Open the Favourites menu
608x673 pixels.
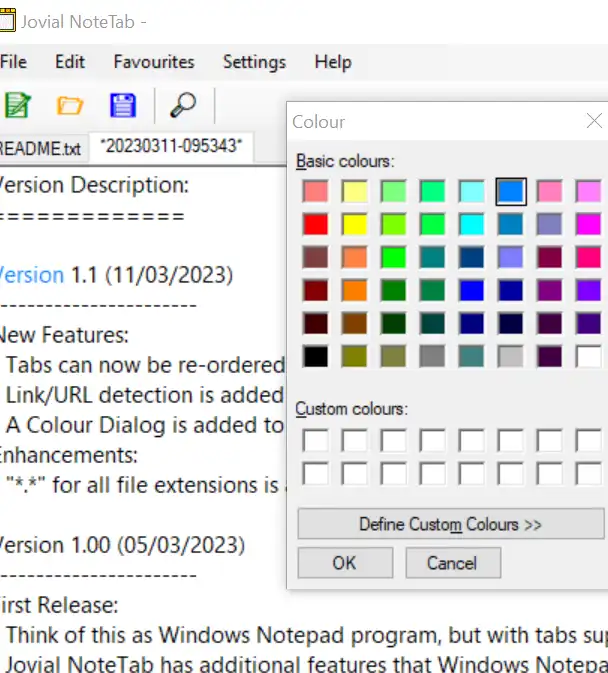[154, 62]
